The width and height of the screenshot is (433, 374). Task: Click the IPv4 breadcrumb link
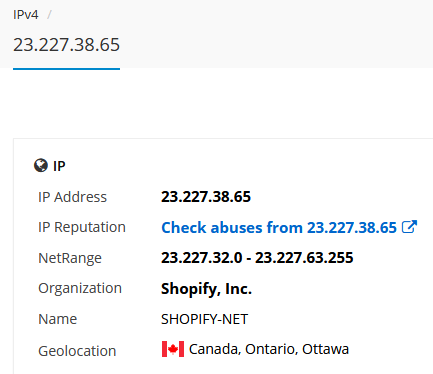26,15
